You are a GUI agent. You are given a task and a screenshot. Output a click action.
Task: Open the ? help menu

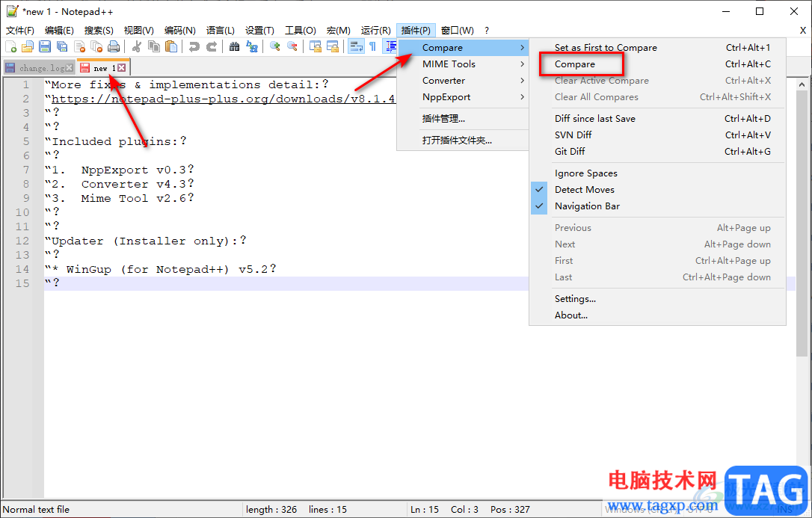tap(487, 31)
